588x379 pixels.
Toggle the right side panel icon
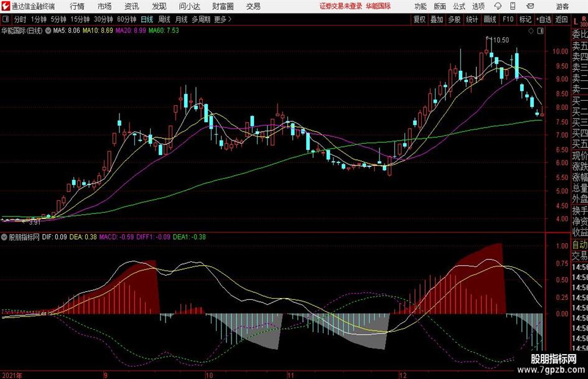pos(540,31)
